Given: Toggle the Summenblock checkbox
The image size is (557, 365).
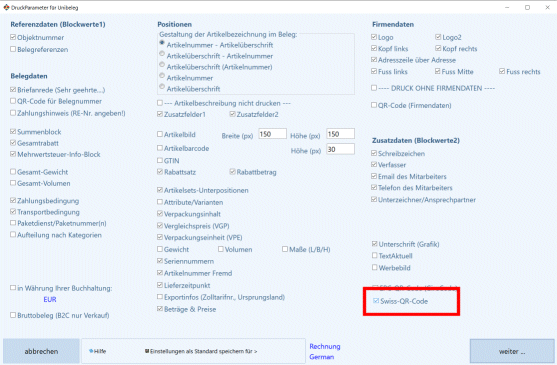Looking at the screenshot, I should (x=13, y=131).
